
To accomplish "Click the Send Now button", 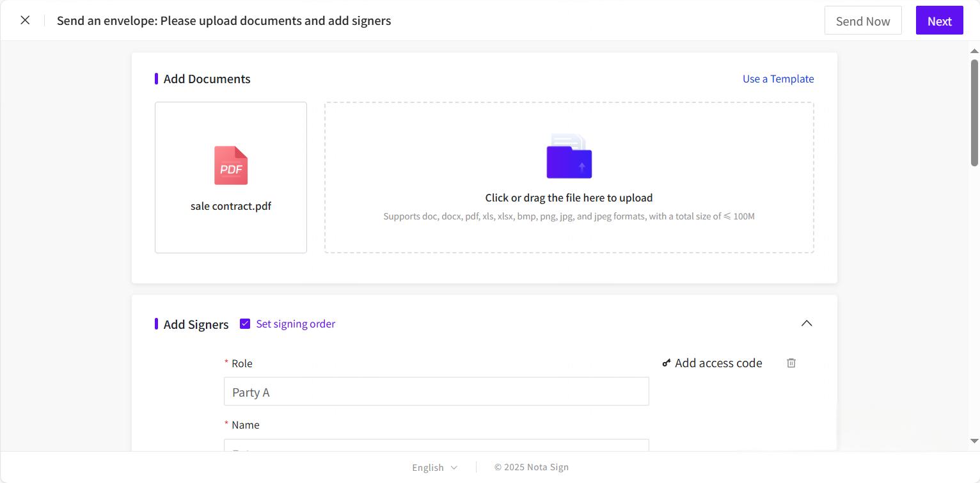I will 862,21.
